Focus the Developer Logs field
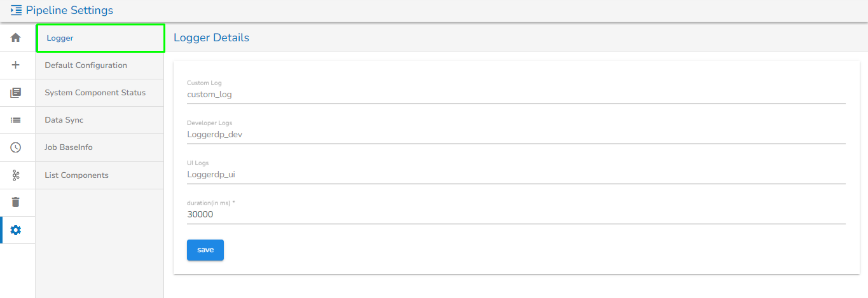Image resolution: width=868 pixels, height=298 pixels. click(515, 135)
